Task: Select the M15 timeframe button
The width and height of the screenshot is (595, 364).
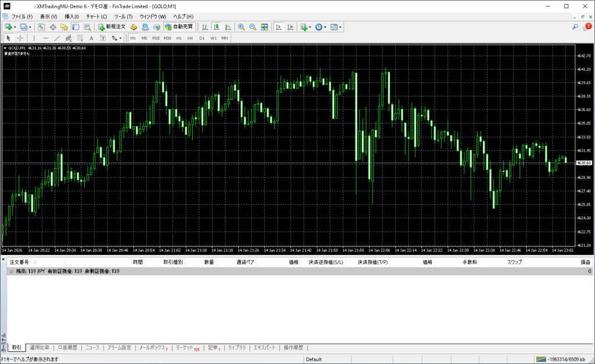Action: 156,38
